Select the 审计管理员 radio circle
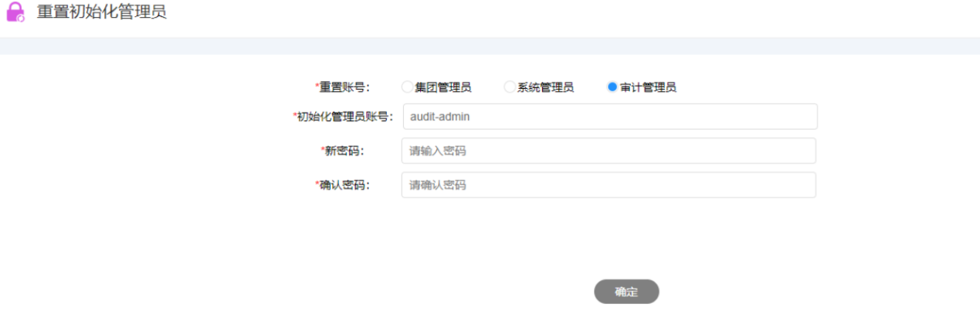The width and height of the screenshot is (980, 321). click(612, 87)
